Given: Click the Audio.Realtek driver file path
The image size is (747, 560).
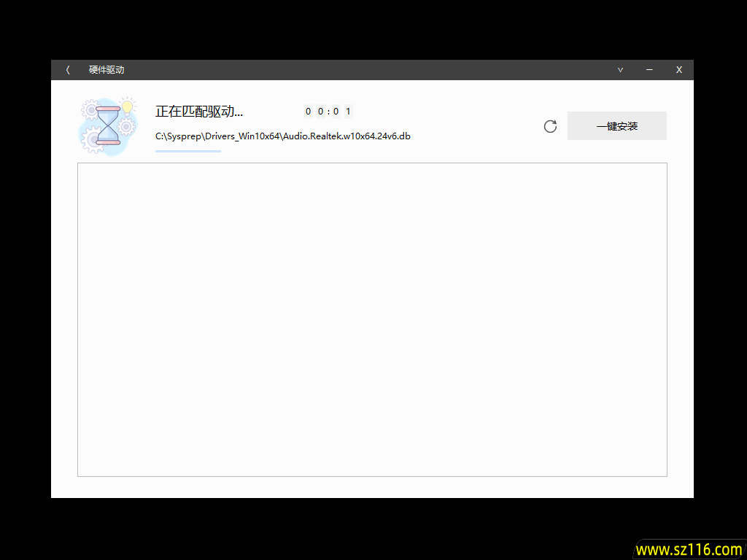Looking at the screenshot, I should point(282,136).
